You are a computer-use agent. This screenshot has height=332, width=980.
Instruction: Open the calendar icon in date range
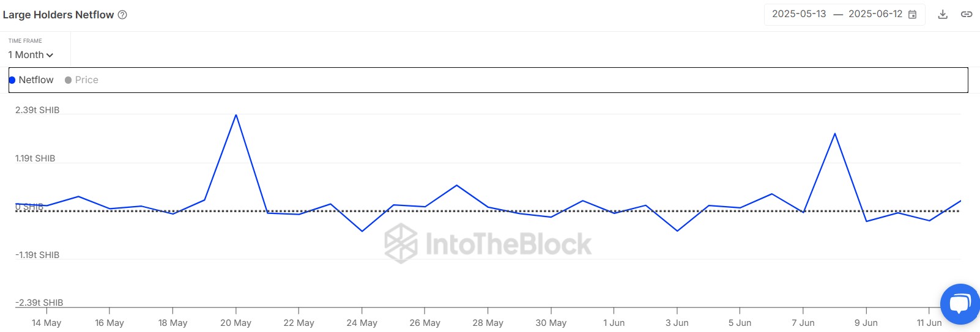912,15
